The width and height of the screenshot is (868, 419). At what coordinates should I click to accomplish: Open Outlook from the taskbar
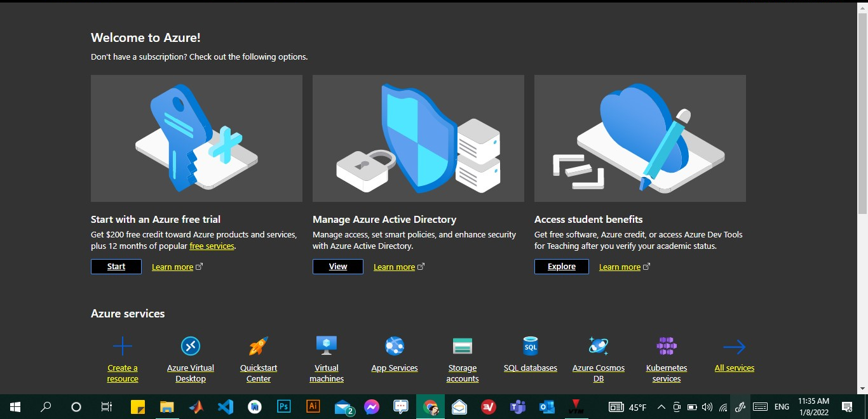click(x=547, y=407)
